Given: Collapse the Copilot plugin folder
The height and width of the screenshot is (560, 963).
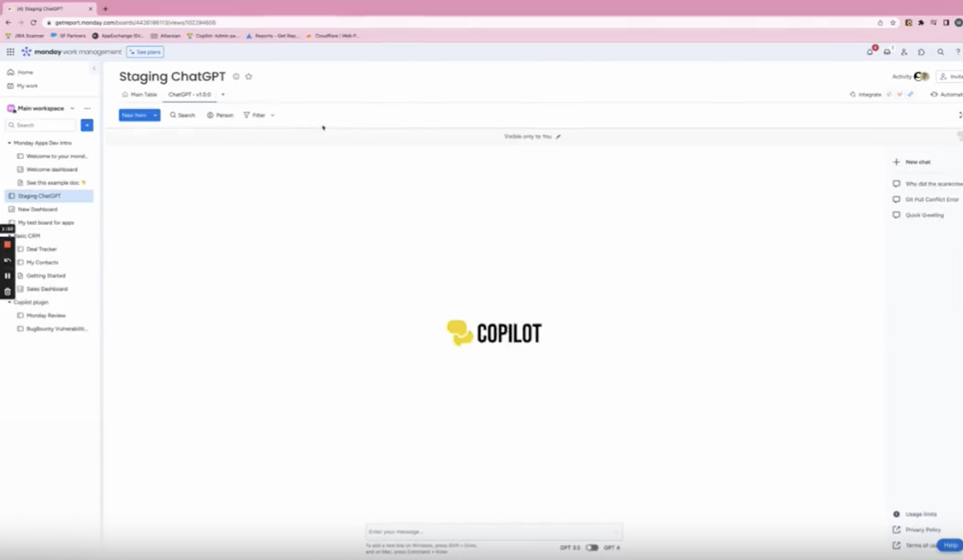Looking at the screenshot, I should [x=10, y=302].
